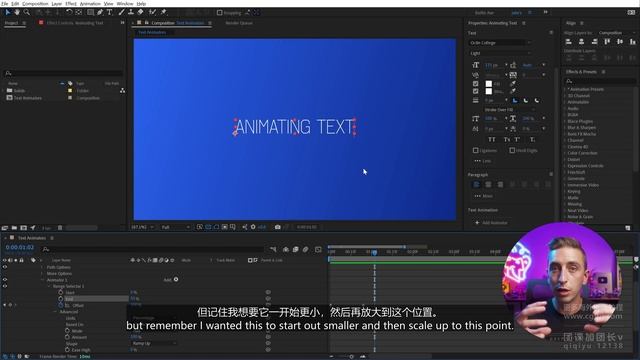640x360 pixels.
Task: Click current time 0:00:01:02 display
Action: (19, 247)
